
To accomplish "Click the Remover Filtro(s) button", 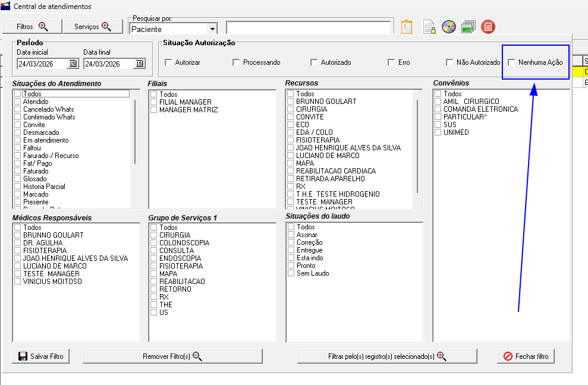I will 172,356.
